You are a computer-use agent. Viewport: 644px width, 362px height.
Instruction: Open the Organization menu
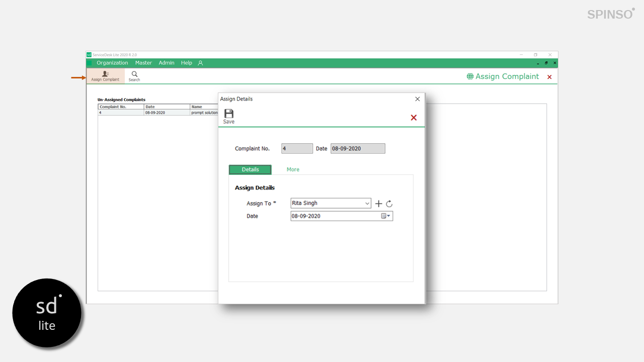(112, 63)
